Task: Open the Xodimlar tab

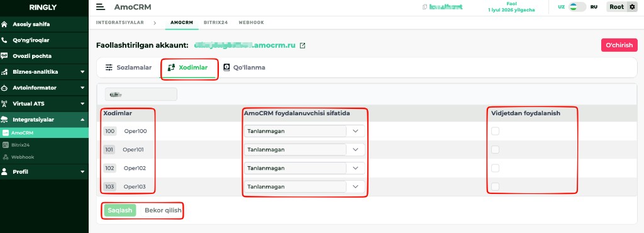Action: [188, 67]
